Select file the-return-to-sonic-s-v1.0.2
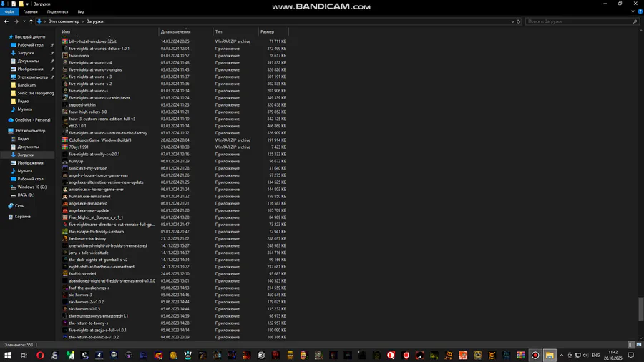 click(x=94, y=337)
